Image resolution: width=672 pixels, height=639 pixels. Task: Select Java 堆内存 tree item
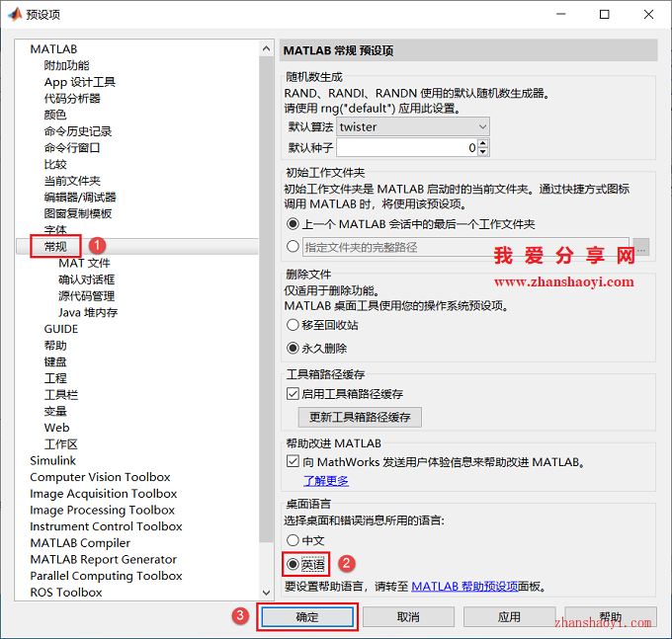[88, 312]
